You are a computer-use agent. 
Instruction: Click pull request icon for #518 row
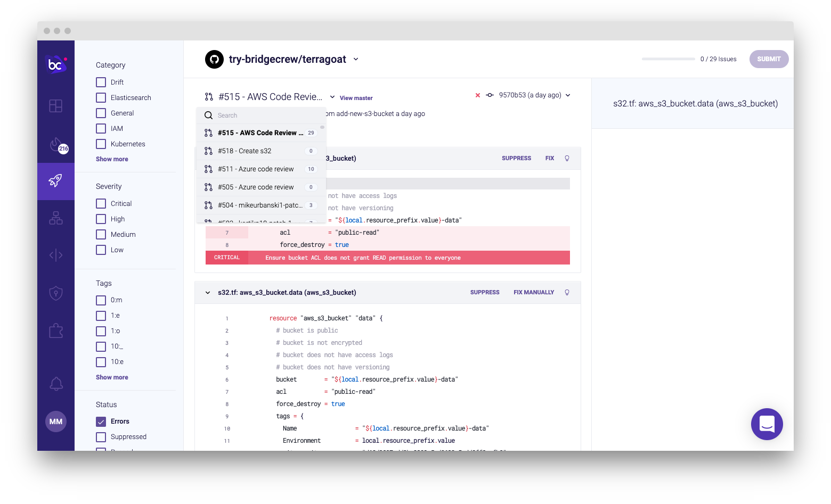[208, 151]
